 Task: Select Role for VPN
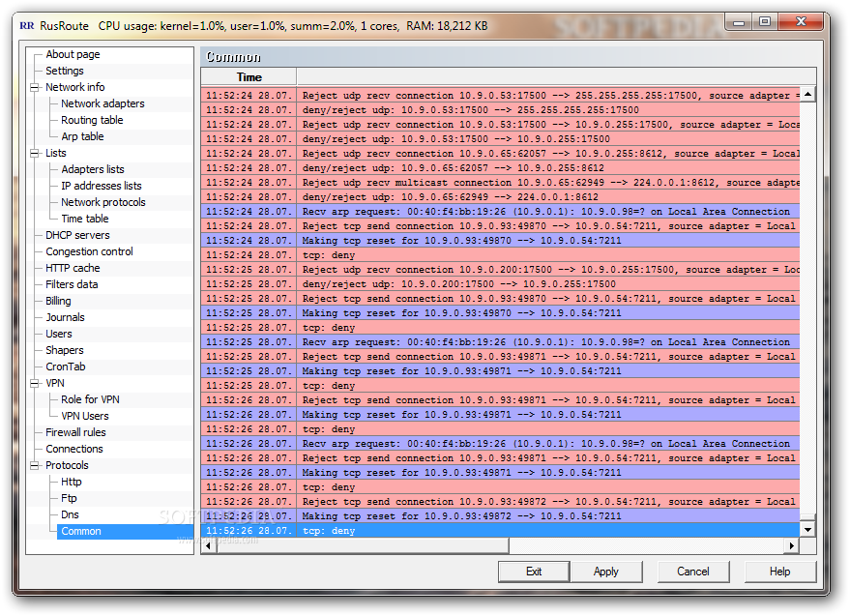coord(90,399)
